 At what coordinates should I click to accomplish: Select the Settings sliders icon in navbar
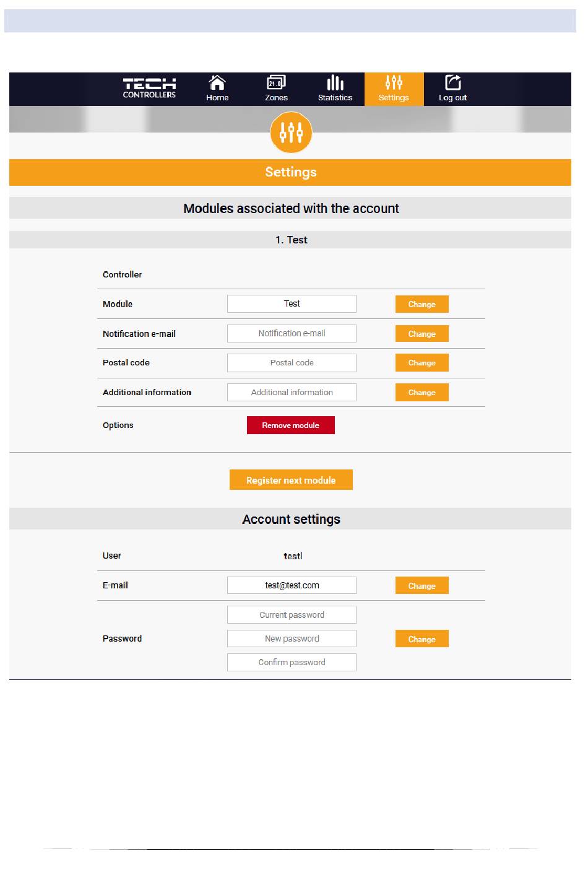tap(394, 82)
